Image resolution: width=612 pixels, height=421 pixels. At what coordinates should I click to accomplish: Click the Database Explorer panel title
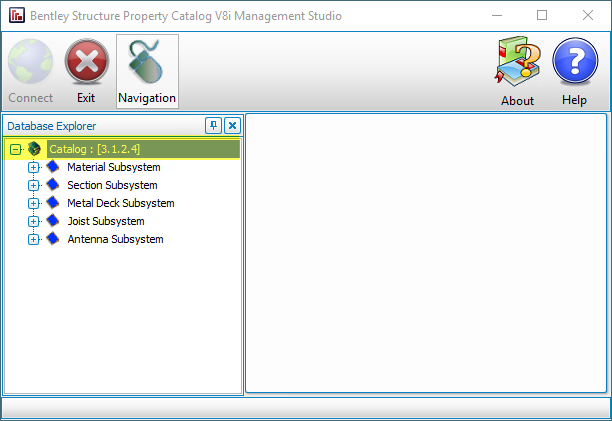pyautogui.click(x=52, y=126)
